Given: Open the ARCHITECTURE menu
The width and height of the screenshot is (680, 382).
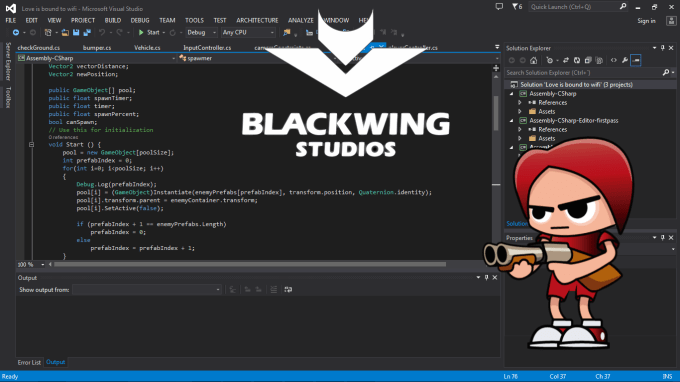Looking at the screenshot, I should (x=257, y=20).
